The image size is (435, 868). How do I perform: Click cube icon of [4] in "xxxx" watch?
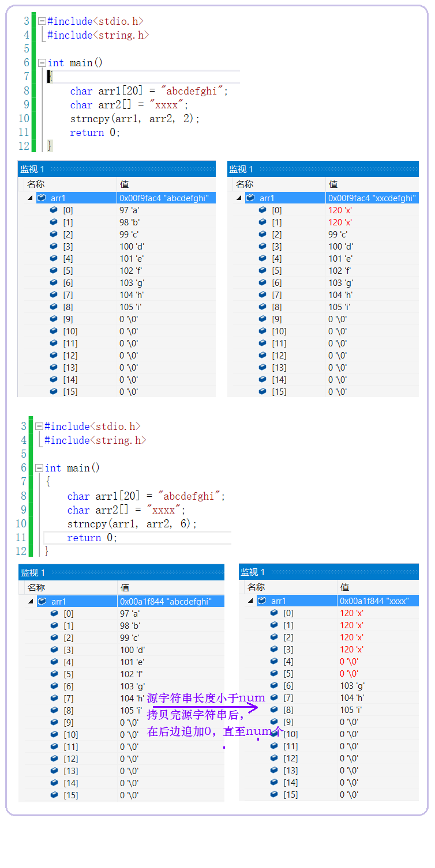click(x=274, y=661)
